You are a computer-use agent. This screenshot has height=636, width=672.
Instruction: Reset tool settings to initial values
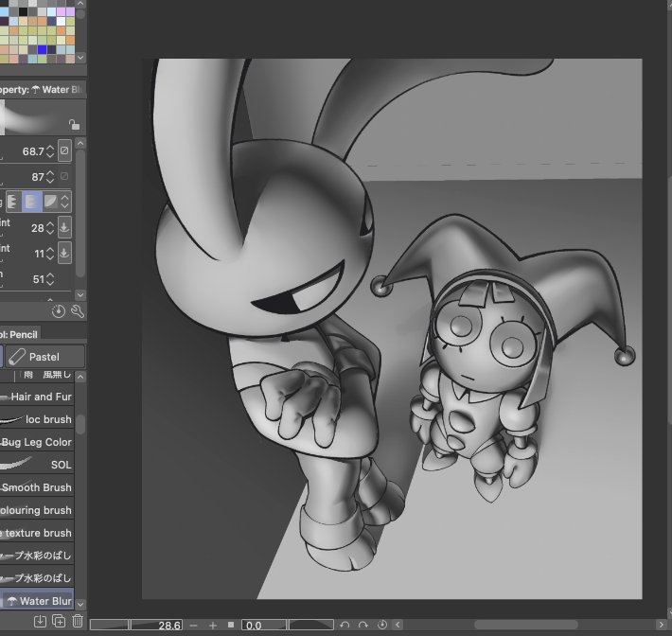[59, 311]
